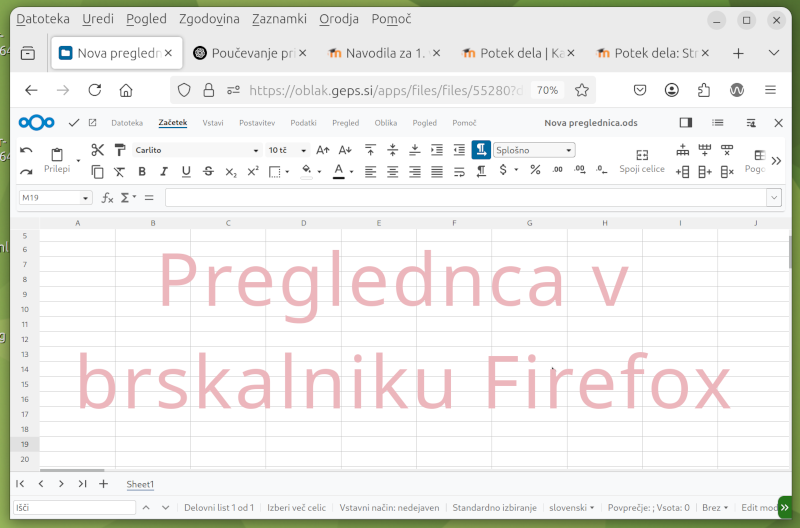
Task: Insert row below icon
Action: coord(705,150)
